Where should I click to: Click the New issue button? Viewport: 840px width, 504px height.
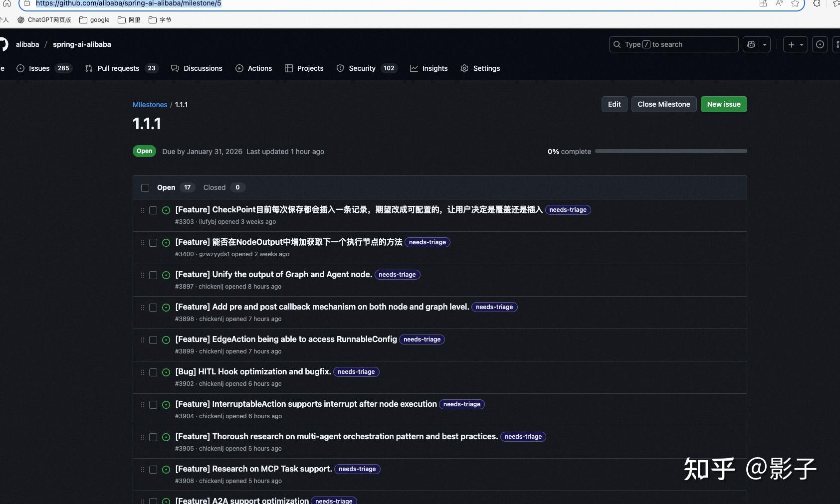723,104
